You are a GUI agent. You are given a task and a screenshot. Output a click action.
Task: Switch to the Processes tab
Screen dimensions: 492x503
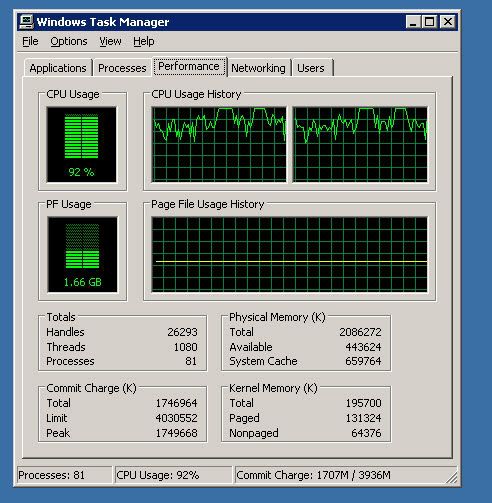[122, 68]
